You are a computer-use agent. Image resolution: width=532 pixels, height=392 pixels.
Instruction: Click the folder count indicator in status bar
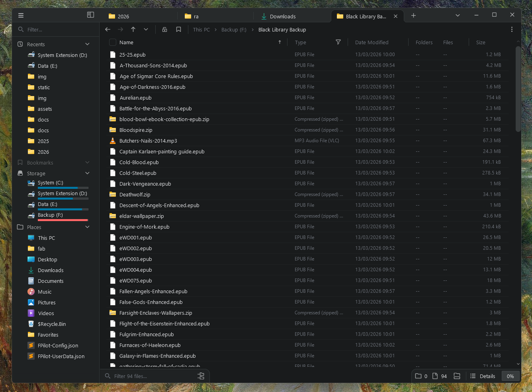(x=421, y=376)
